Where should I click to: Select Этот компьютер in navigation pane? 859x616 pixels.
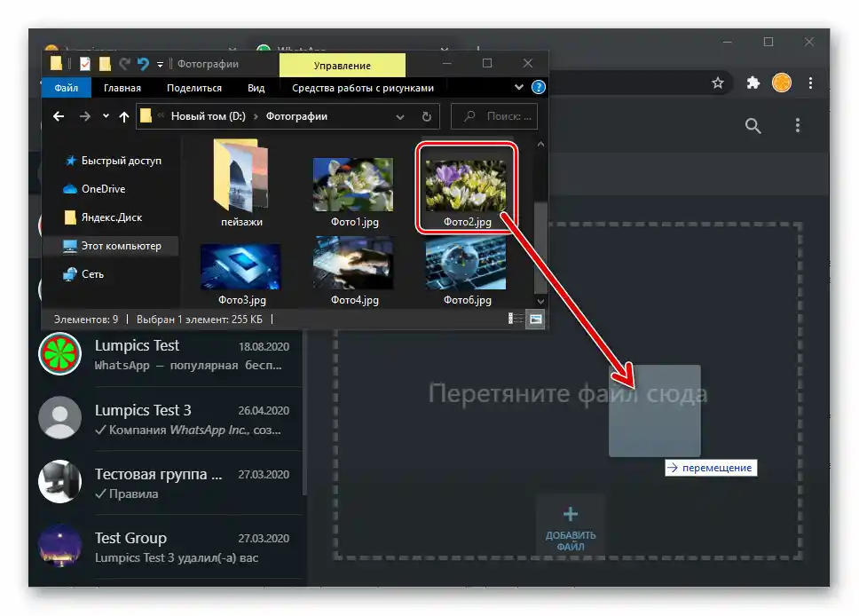(x=112, y=246)
